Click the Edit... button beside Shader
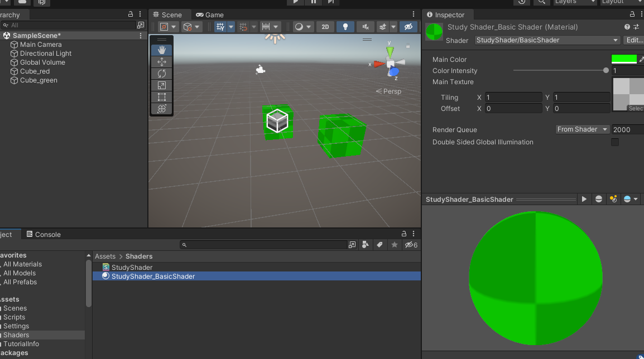This screenshot has height=359, width=644. tap(634, 40)
